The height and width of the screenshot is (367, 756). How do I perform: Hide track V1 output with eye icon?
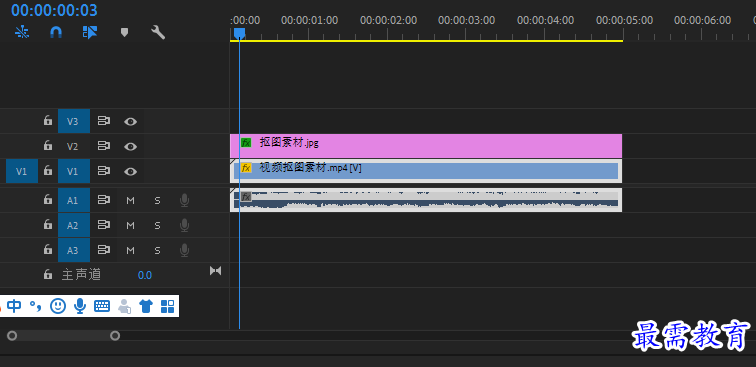[x=130, y=172]
